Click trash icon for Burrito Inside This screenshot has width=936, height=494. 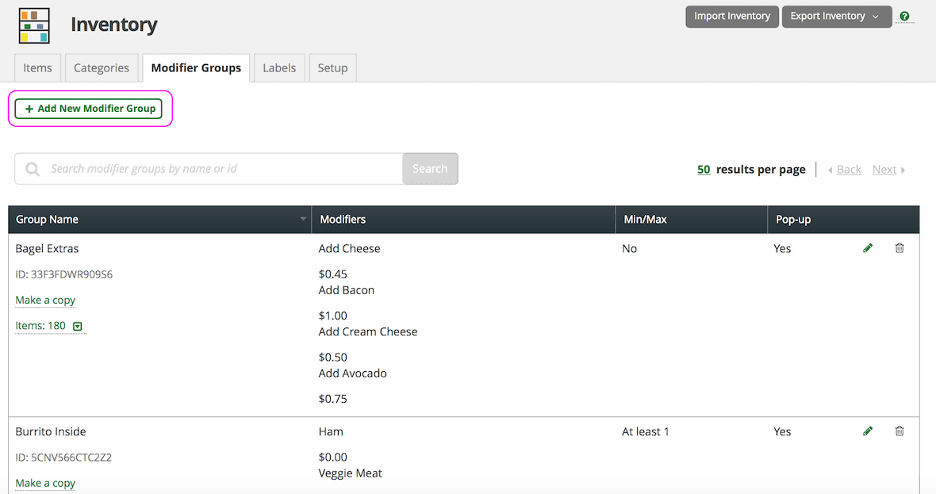pyautogui.click(x=899, y=431)
